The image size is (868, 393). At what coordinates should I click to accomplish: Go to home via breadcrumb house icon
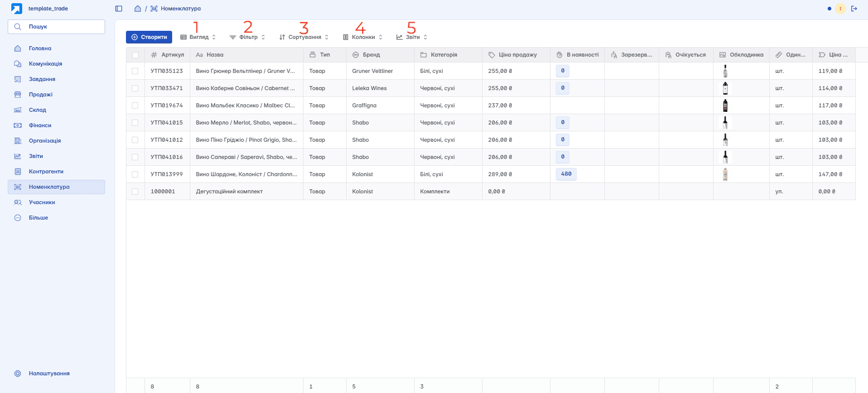pyautogui.click(x=138, y=9)
